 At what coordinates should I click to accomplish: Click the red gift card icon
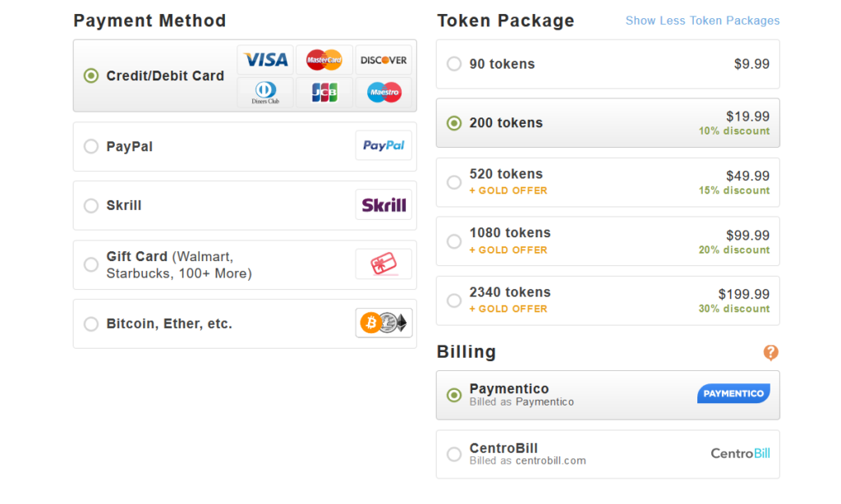pyautogui.click(x=384, y=263)
